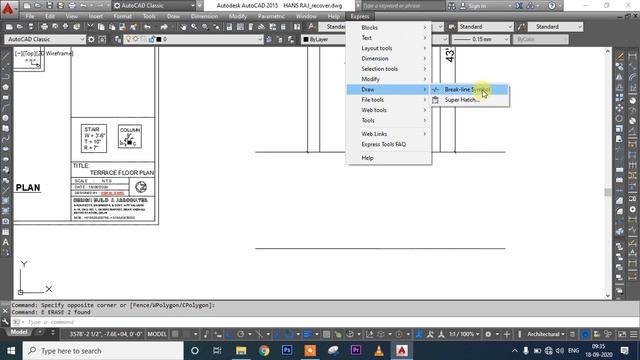Open the Blocks submenu in Express menu
640x360 pixels.
[388, 27]
